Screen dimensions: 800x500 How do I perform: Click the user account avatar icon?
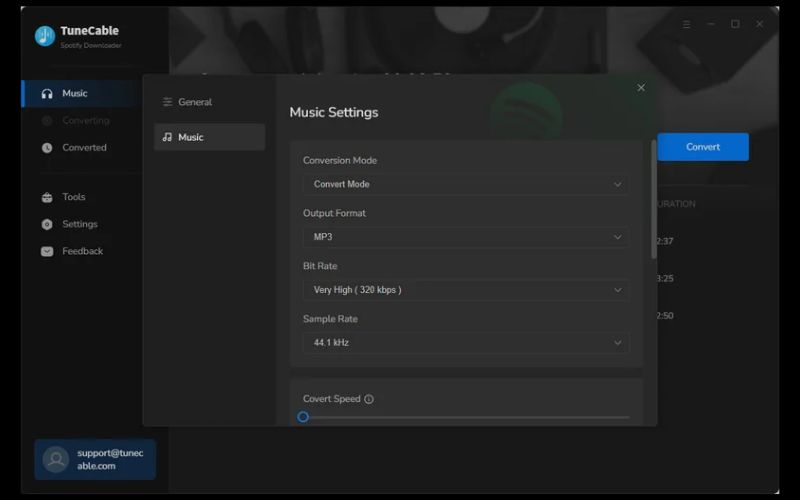pyautogui.click(x=56, y=459)
